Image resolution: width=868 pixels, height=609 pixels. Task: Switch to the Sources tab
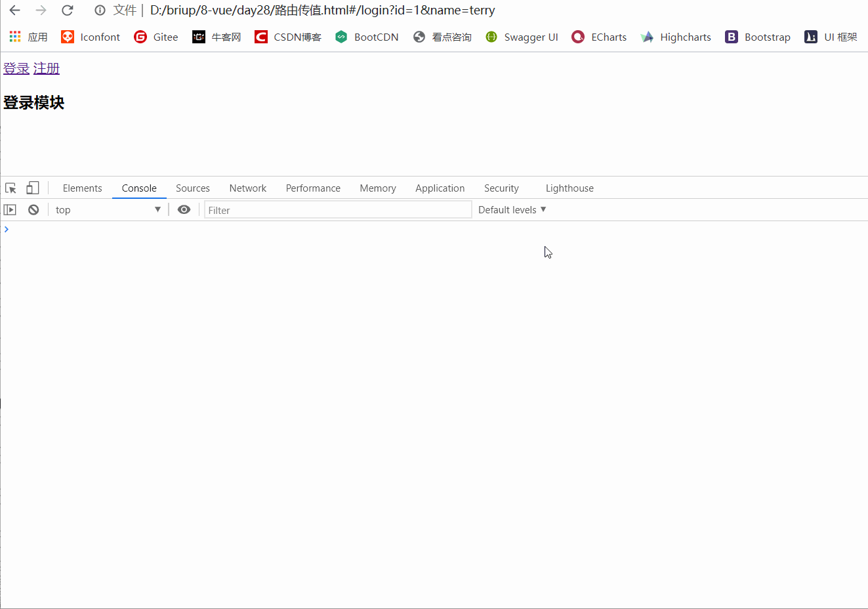click(x=193, y=188)
